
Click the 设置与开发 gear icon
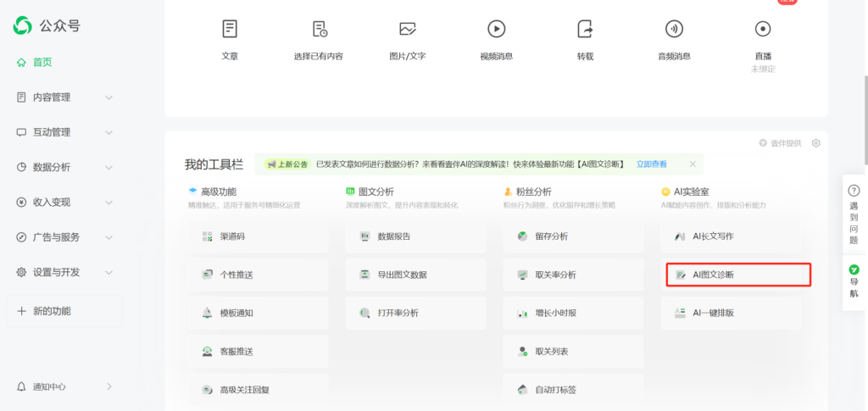pos(21,273)
